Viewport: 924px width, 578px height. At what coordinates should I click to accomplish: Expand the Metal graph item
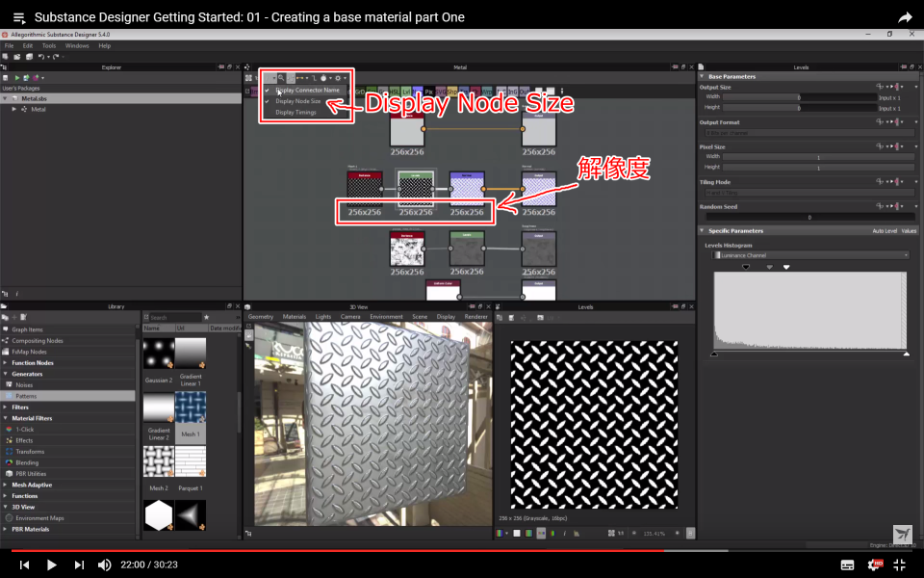click(x=14, y=109)
